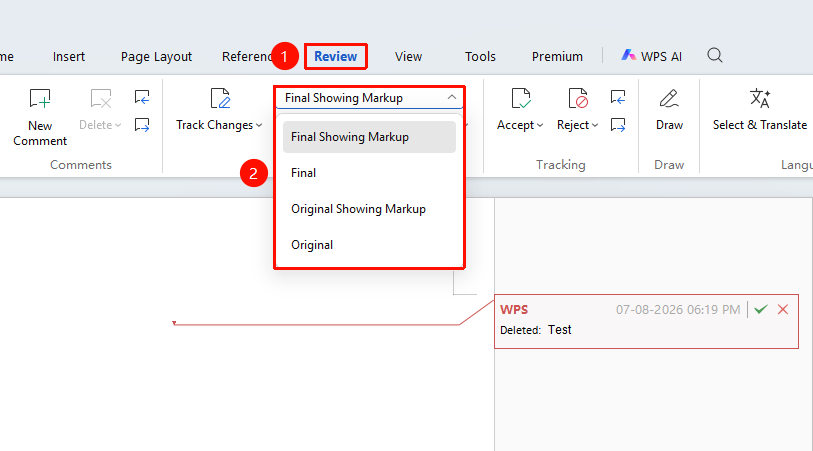Collapse the Final Showing Markup combo box
This screenshot has width=813, height=451.
point(452,97)
